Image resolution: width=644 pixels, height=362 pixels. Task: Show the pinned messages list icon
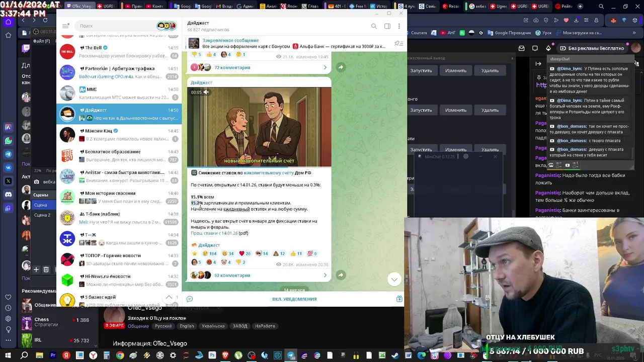[398, 44]
